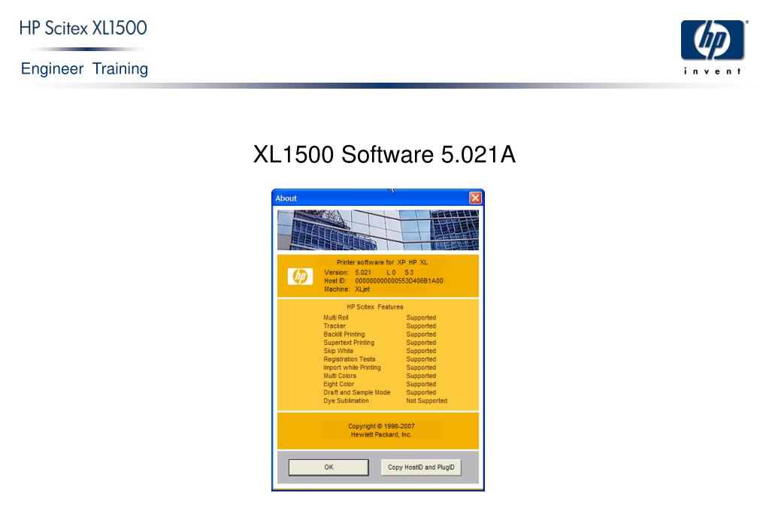
Task: Click the Draft and Sample Mode label
Action: coord(356,393)
